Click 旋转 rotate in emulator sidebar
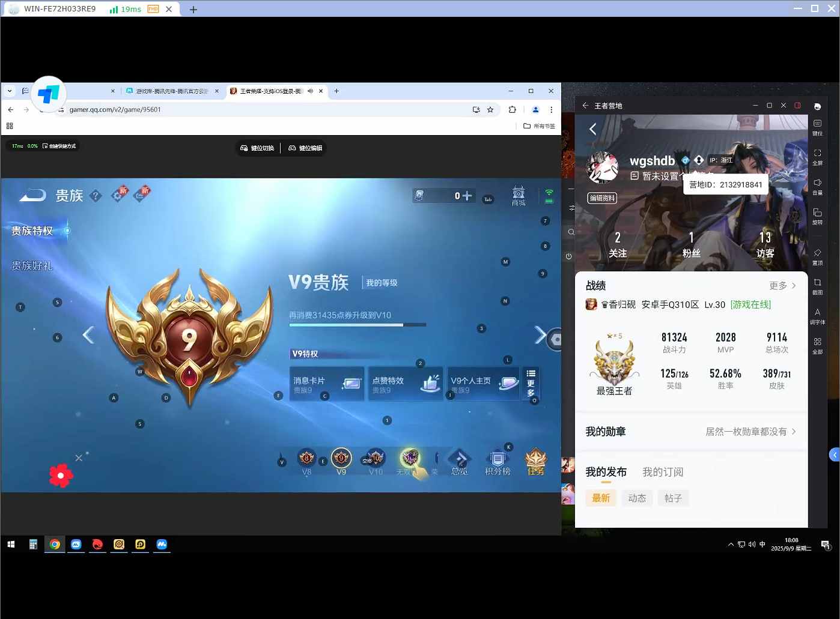Viewport: 840px width, 619px height. point(817,217)
